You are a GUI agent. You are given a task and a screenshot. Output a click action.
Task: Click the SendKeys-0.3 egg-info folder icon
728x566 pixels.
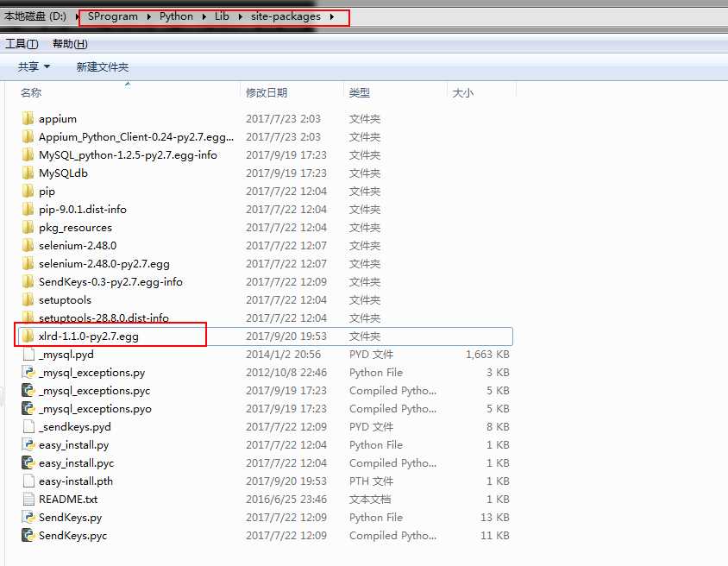pyautogui.click(x=28, y=282)
